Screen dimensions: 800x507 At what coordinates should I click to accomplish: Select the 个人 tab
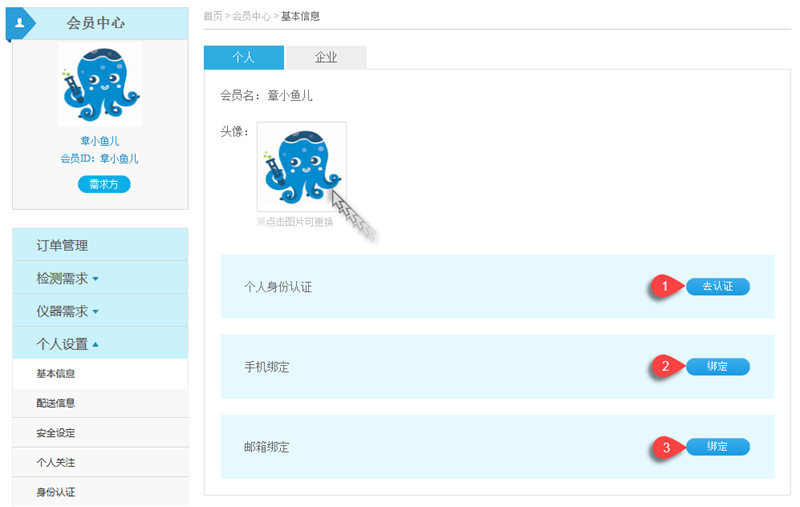(x=243, y=58)
